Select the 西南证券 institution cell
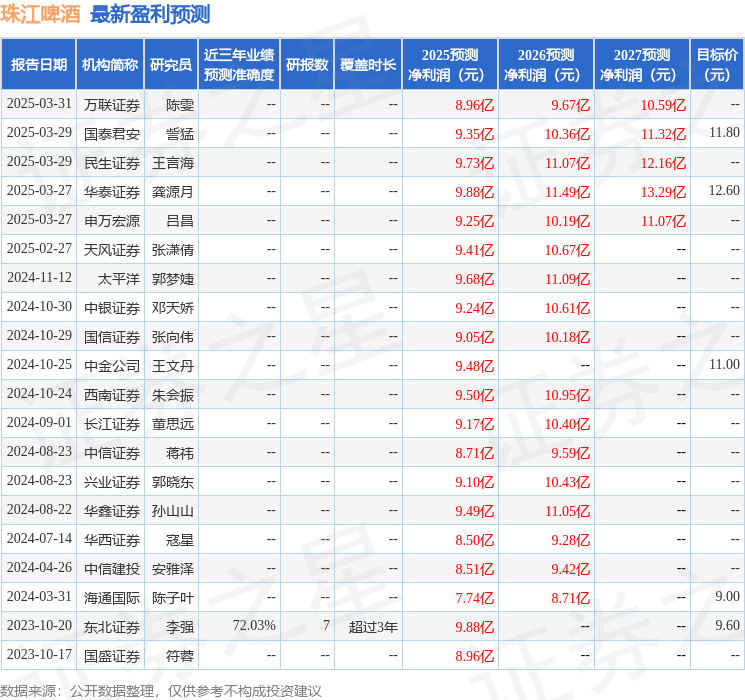This screenshot has height=700, width=745. click(x=112, y=395)
